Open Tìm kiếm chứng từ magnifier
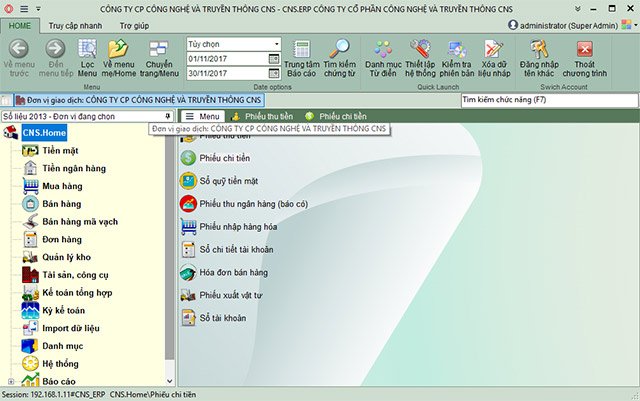Screen dimensions: 640x401 click(x=340, y=57)
